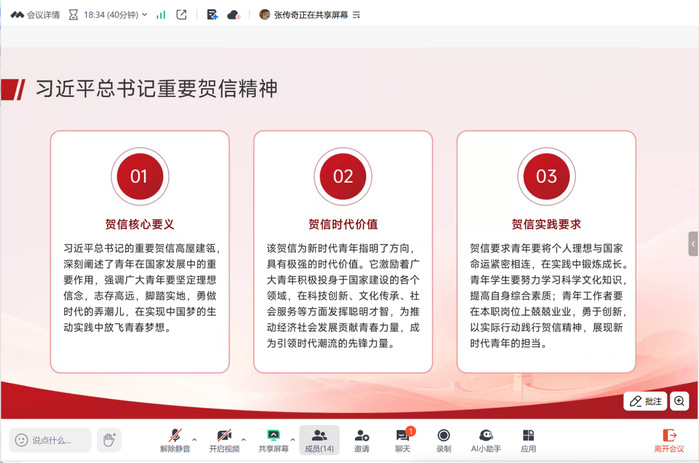Turn on camera with 开启视频

tap(225, 439)
